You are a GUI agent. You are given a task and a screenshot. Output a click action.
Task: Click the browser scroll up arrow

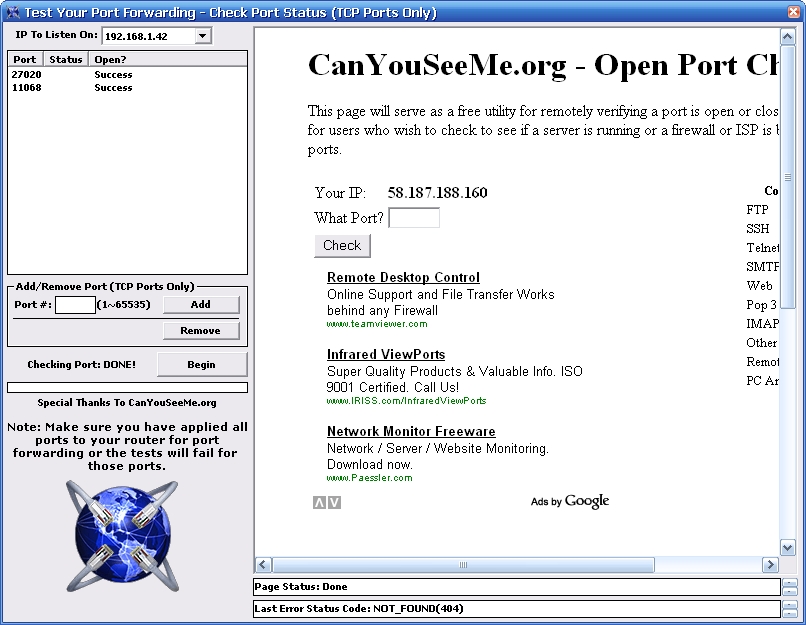click(x=787, y=36)
